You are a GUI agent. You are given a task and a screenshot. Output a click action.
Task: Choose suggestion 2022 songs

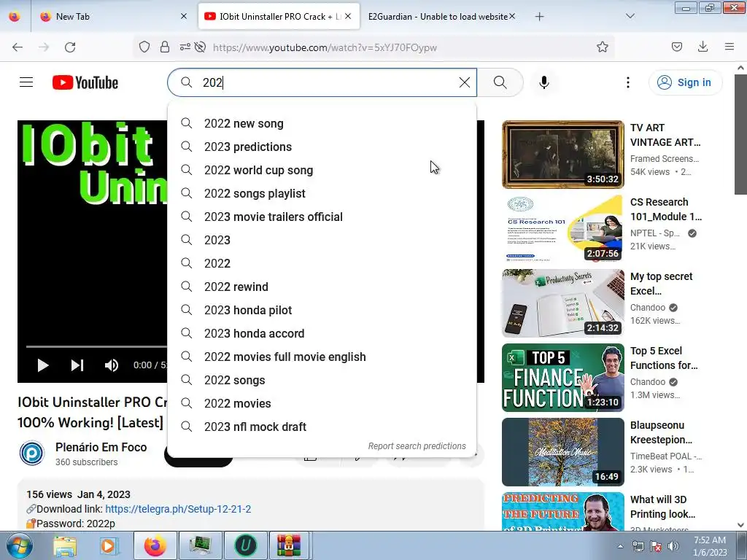[322, 380]
